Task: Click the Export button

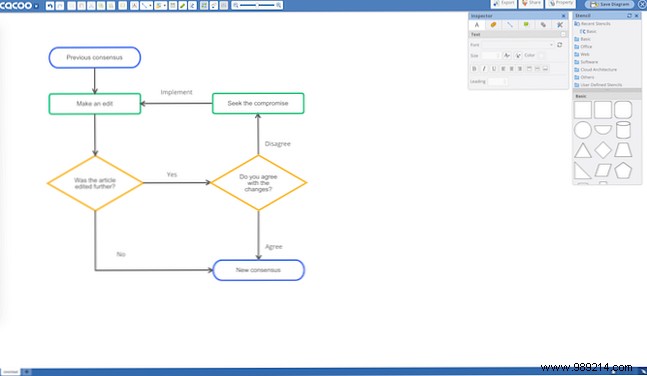Action: [x=504, y=3]
